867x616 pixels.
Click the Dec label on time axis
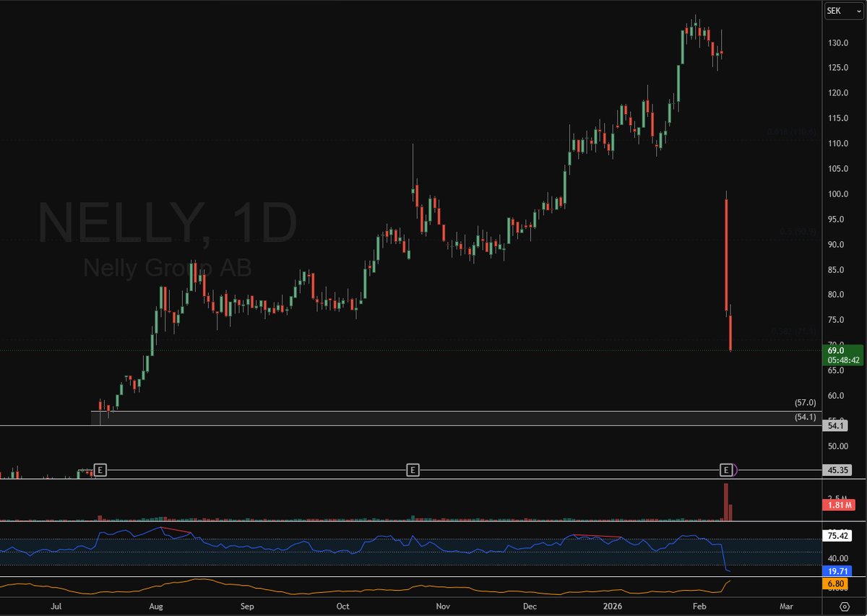pyautogui.click(x=530, y=605)
